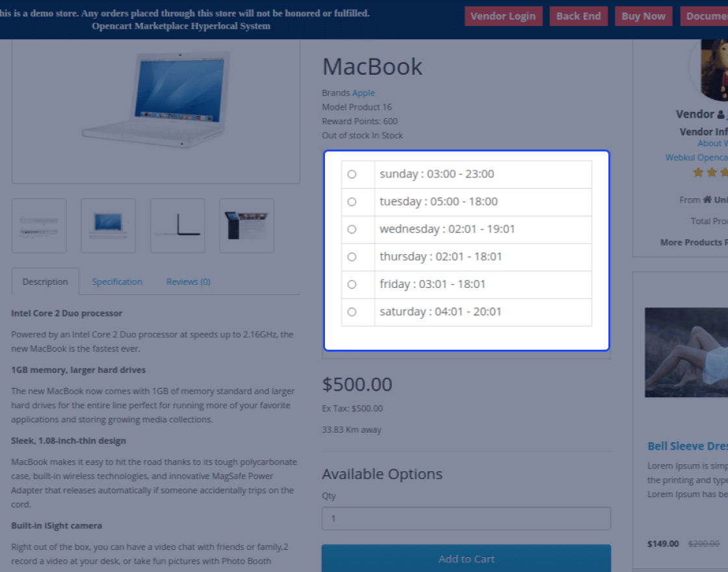
Task: Pick the friday 03:01 - 18:01 slot
Action: click(352, 284)
